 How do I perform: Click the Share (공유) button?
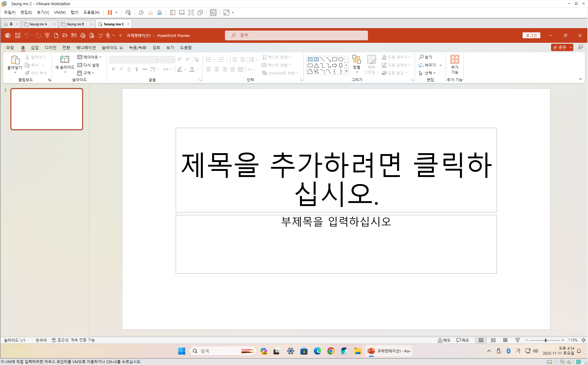(560, 48)
